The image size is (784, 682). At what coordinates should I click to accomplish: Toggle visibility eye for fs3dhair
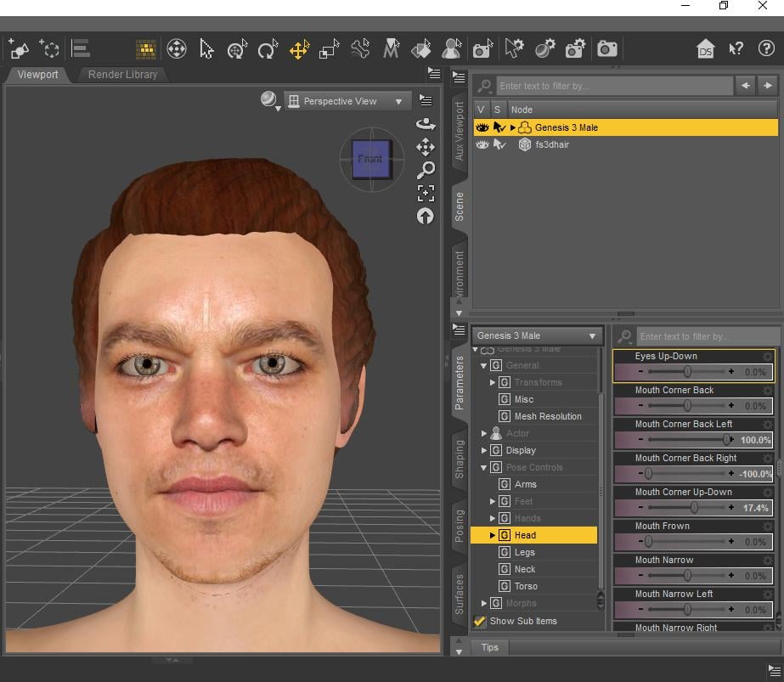click(x=482, y=144)
